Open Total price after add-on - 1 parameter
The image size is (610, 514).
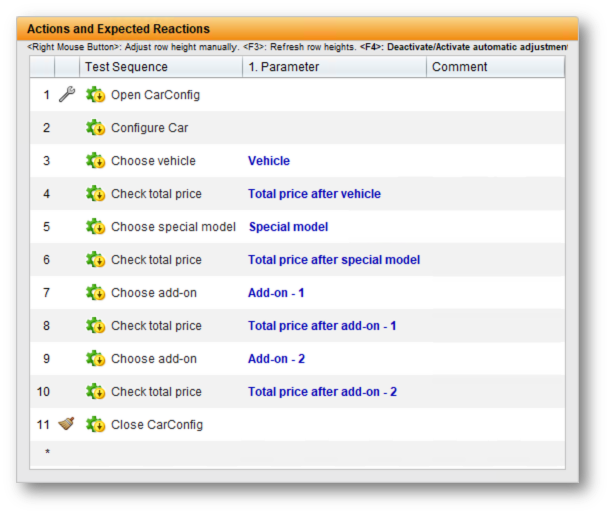[x=322, y=325]
